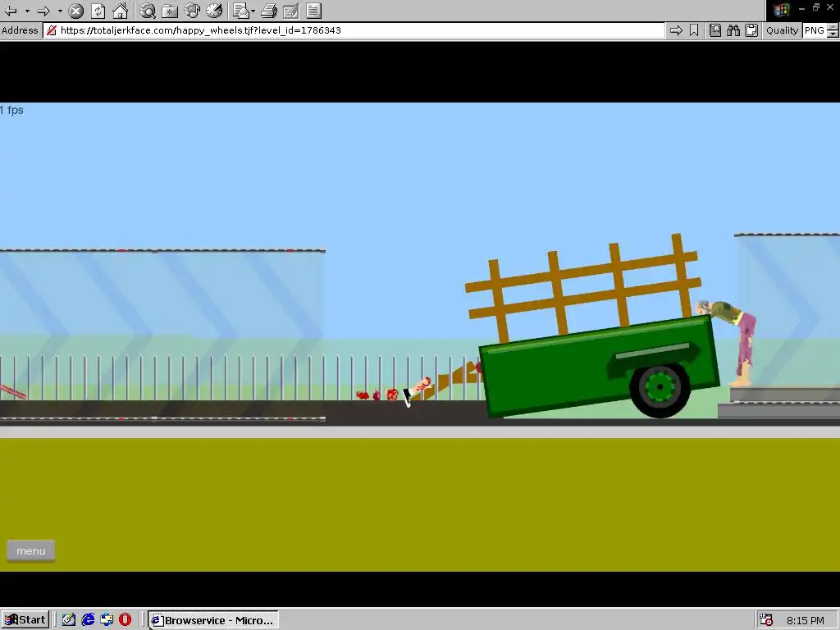Stop page loading with the X icon
Screen dimensions: 840x630
tap(76, 11)
